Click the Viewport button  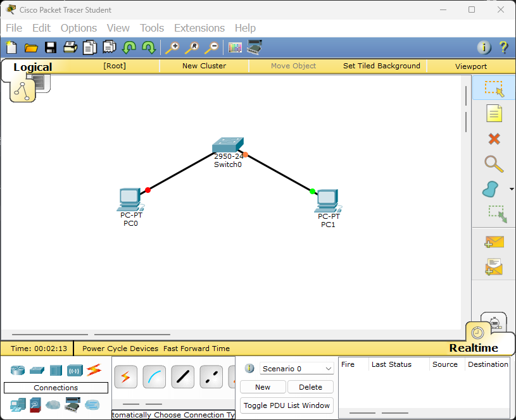[471, 66]
